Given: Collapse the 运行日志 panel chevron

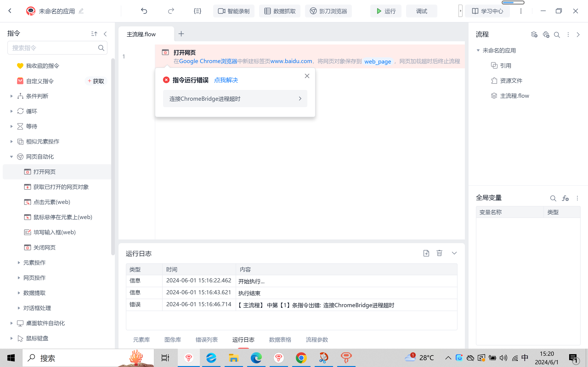Looking at the screenshot, I should pos(454,253).
